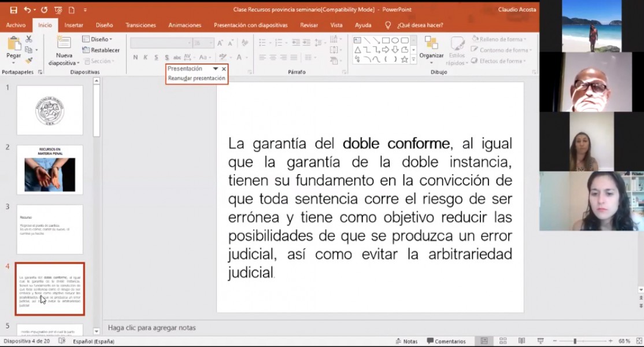Justify the paragraph text
644x347 pixels.
click(294, 58)
